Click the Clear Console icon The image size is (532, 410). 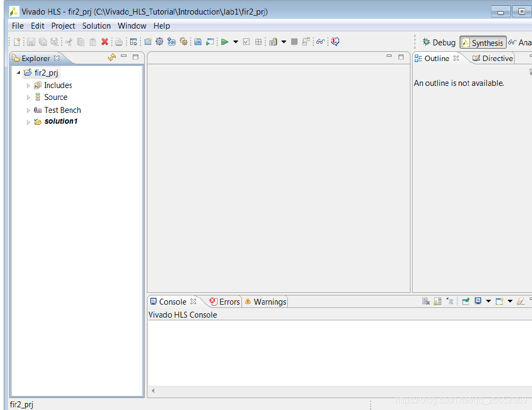click(x=426, y=301)
